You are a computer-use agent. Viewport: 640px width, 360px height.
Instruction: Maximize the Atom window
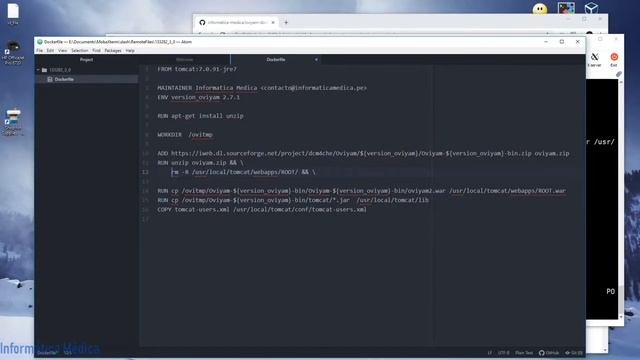coord(562,42)
